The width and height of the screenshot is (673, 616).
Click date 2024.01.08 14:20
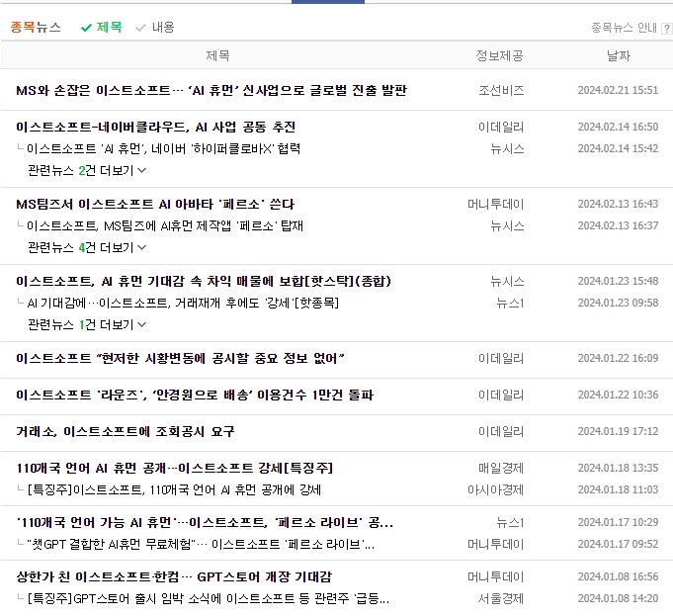click(618, 598)
